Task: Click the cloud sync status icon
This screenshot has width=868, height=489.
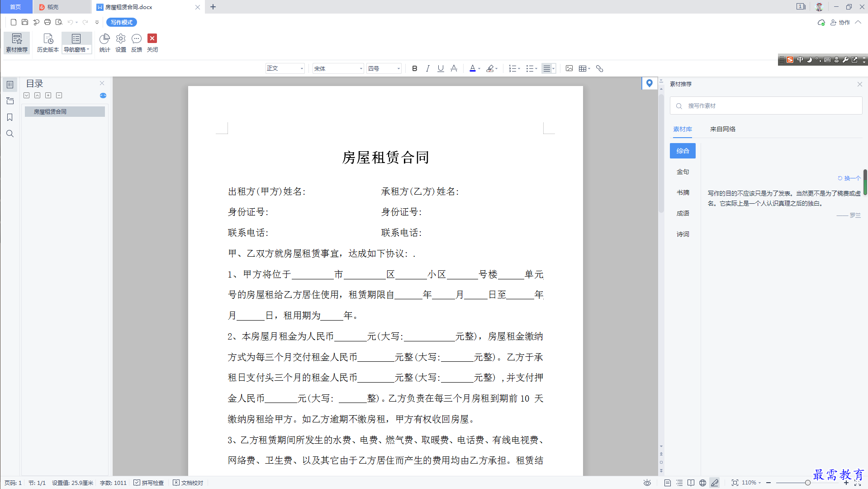Action: tap(821, 22)
